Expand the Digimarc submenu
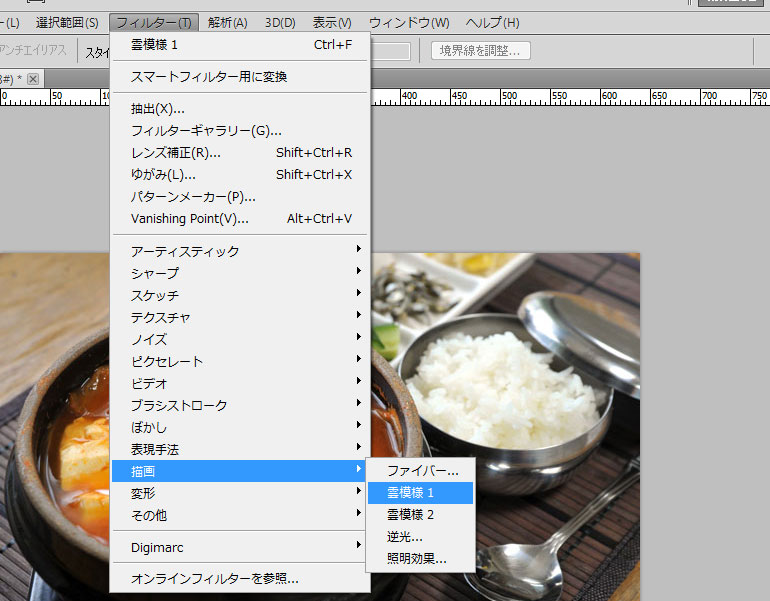 point(241,547)
